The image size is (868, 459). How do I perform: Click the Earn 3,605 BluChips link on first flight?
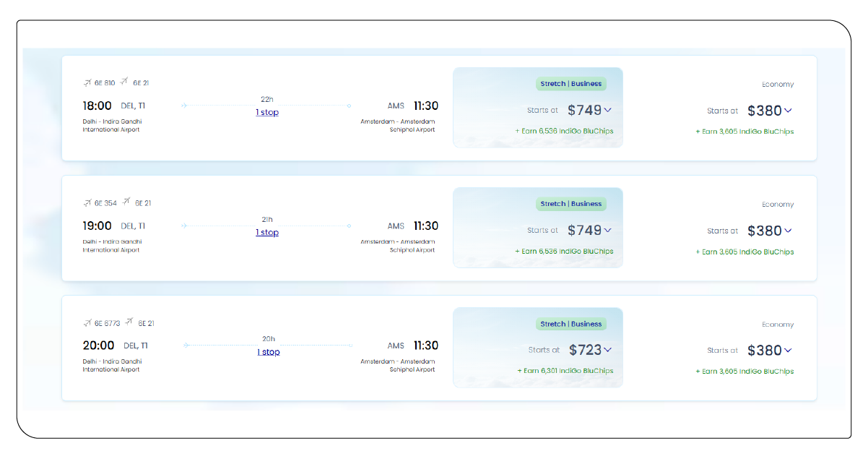(745, 131)
